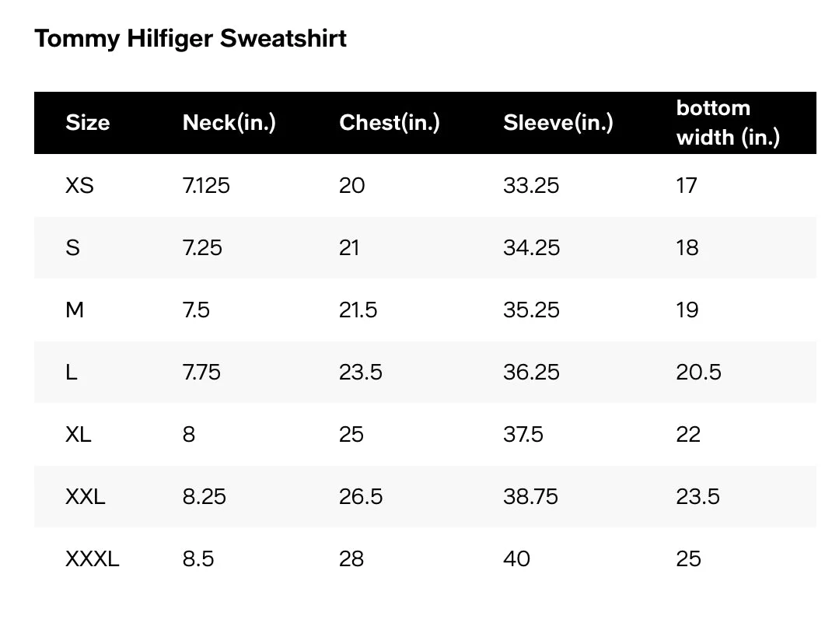Click the Neck(in.) column header
The width and height of the screenshot is (839, 644).
click(x=229, y=123)
